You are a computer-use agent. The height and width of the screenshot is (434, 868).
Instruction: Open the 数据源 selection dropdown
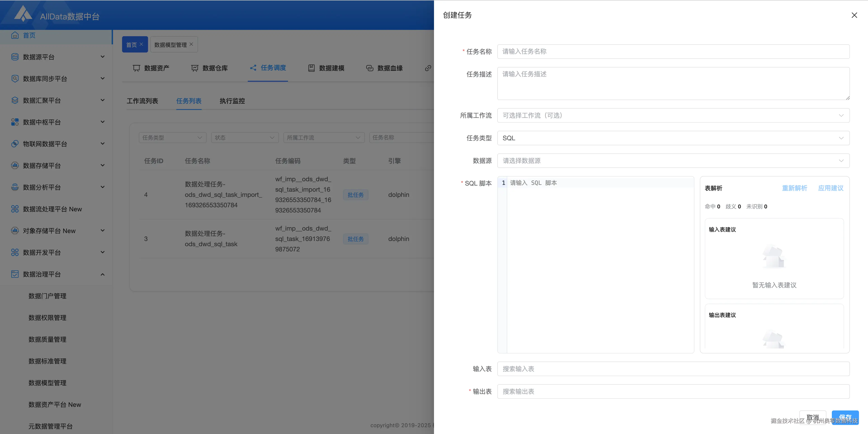[x=673, y=160]
